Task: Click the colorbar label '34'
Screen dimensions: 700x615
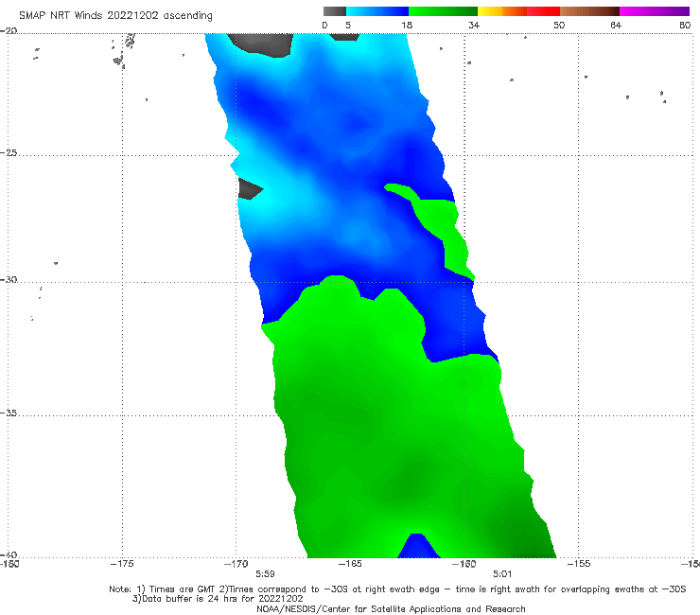Action: (x=474, y=25)
